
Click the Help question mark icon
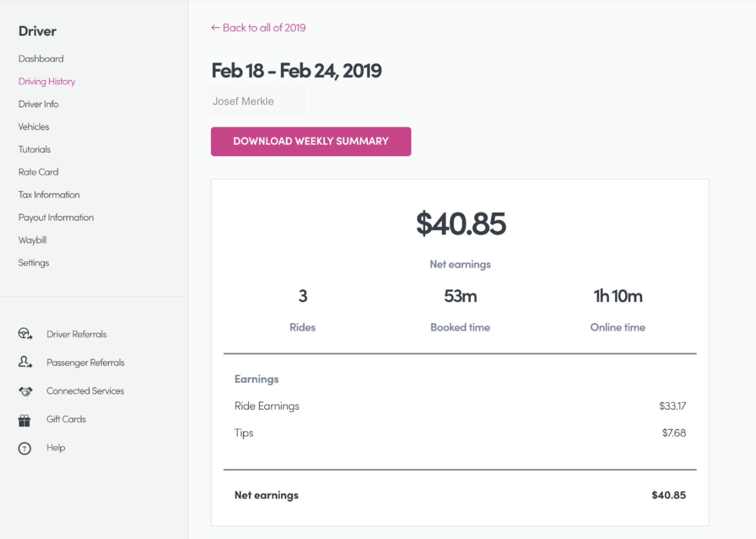point(24,448)
